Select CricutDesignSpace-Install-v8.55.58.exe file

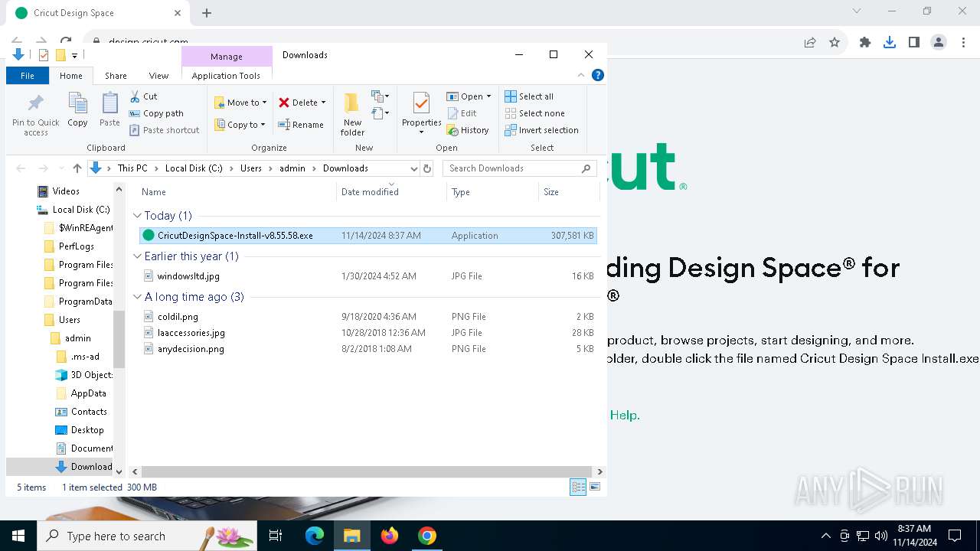point(367,236)
